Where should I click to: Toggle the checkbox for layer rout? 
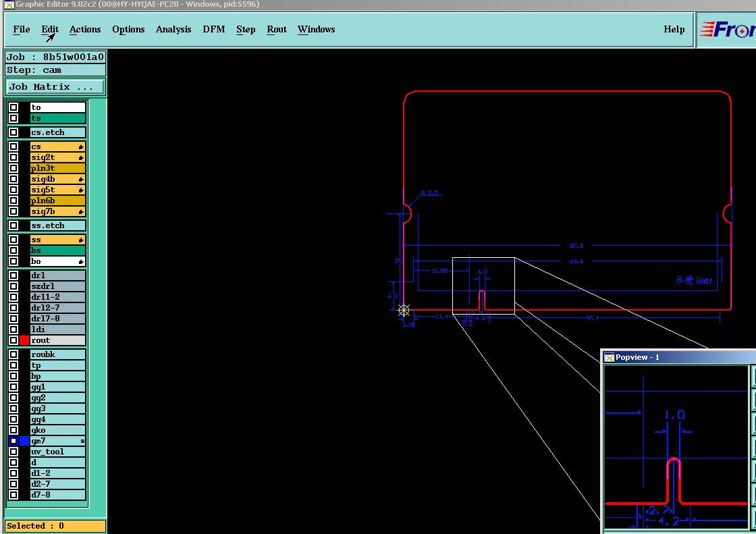[13, 340]
